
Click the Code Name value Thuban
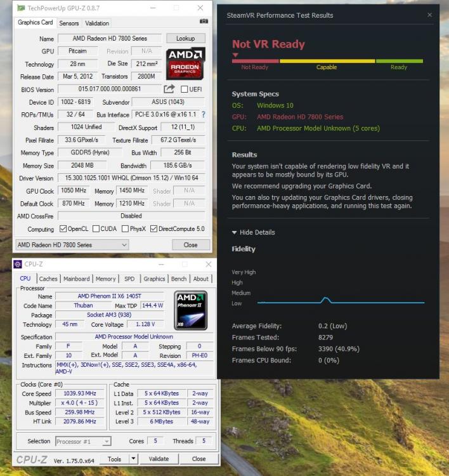pos(84,305)
